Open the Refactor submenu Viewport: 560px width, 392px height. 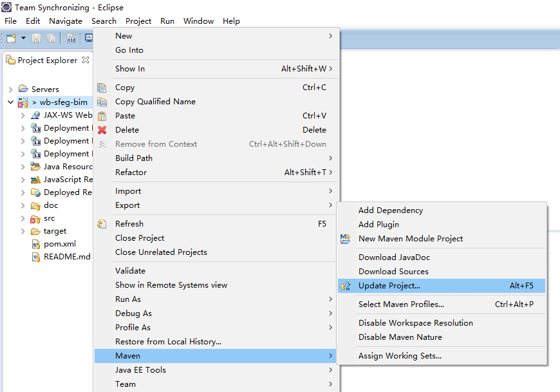216,173
